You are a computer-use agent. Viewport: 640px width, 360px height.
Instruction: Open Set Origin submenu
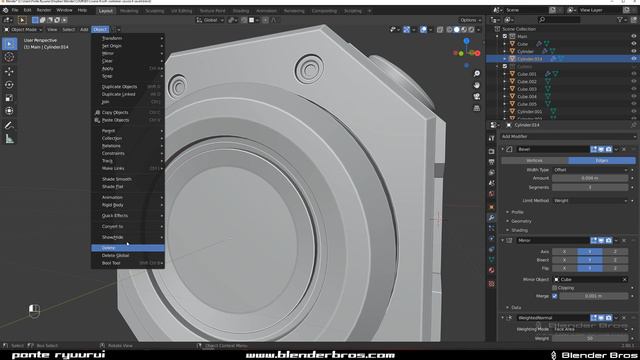[x=128, y=46]
